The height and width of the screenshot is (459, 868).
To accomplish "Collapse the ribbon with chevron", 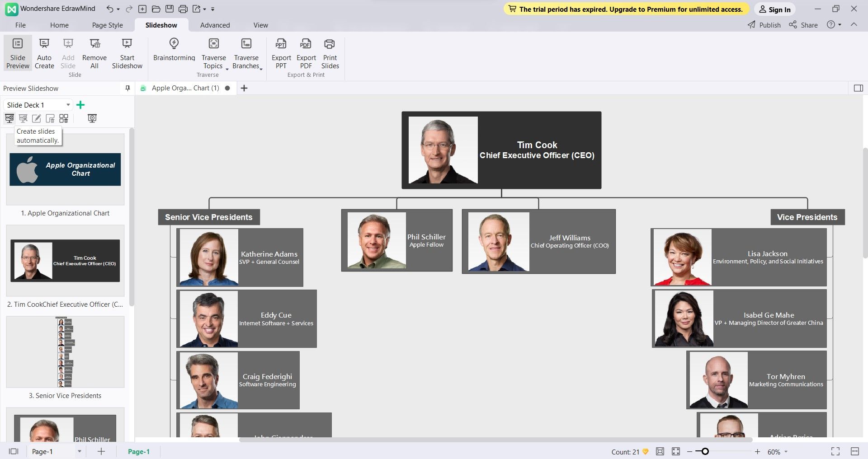I will (854, 24).
